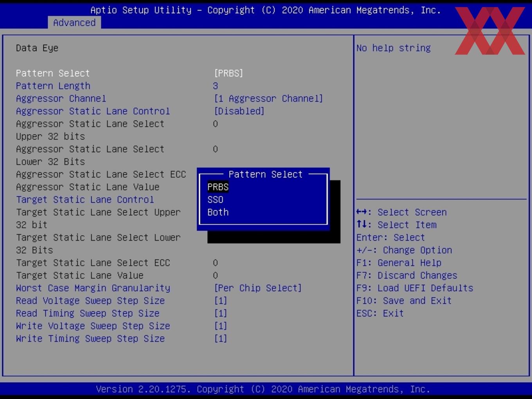This screenshot has height=399, width=532.
Task: Click the No help string text
Action: (x=394, y=48)
